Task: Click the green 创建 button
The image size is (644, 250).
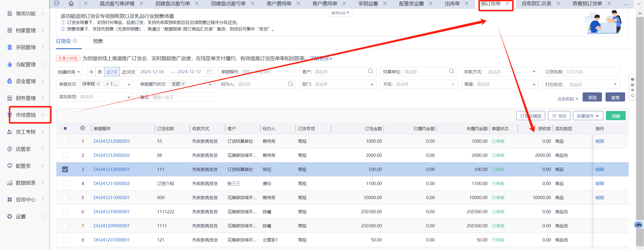Action: coord(615,116)
